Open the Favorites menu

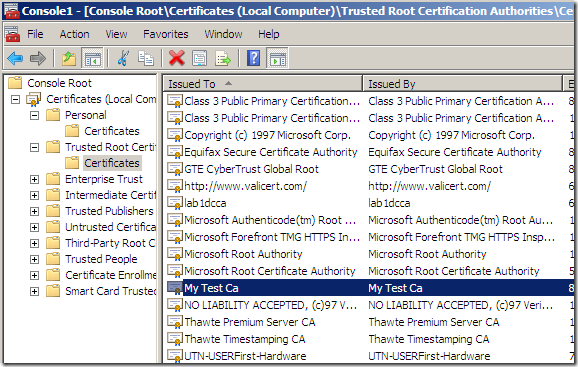(x=166, y=34)
